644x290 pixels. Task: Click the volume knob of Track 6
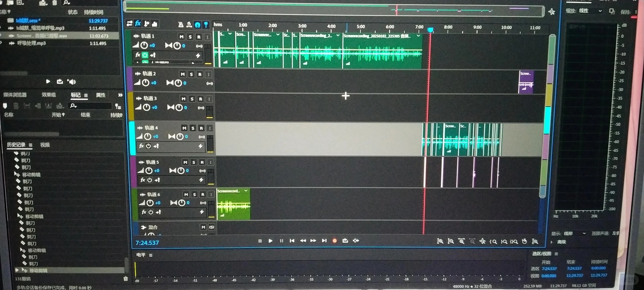pyautogui.click(x=150, y=203)
